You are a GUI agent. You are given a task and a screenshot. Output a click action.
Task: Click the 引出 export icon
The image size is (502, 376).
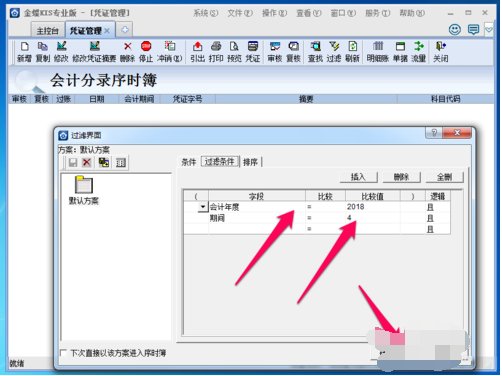198,52
